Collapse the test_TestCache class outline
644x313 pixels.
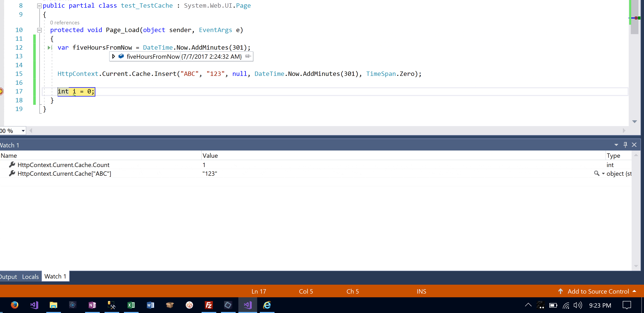[39, 6]
